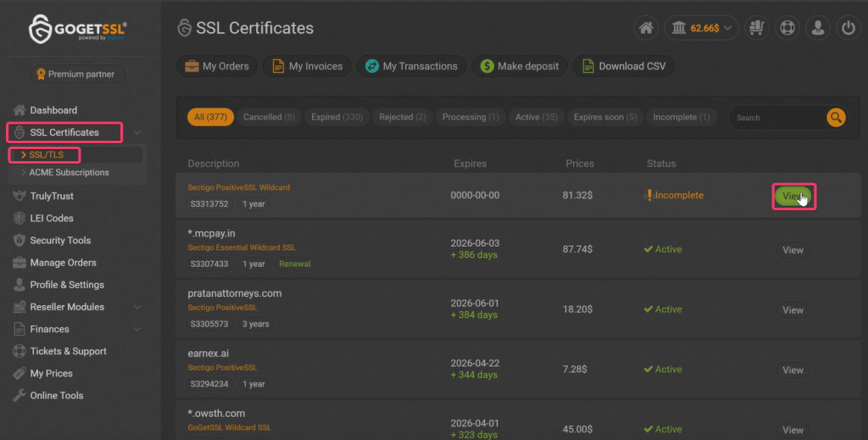Click order ID S3305573 tag
This screenshot has width=868, height=440.
[x=209, y=324]
